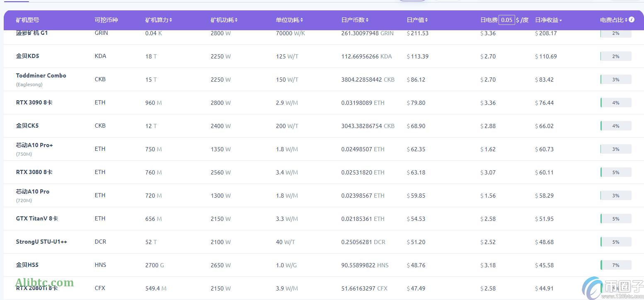Viewport: 644px width, 300px height.
Task: Sort by 日产币数 using its arrow icon
Action: (x=367, y=20)
